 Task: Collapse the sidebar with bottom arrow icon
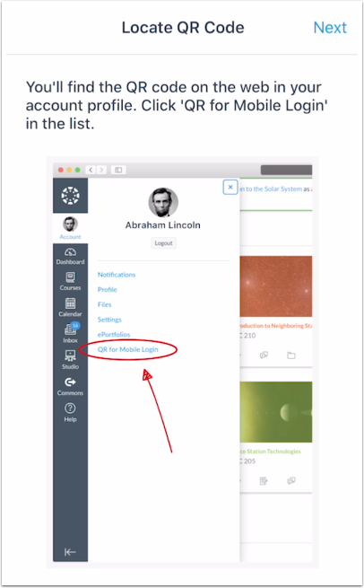(x=70, y=551)
